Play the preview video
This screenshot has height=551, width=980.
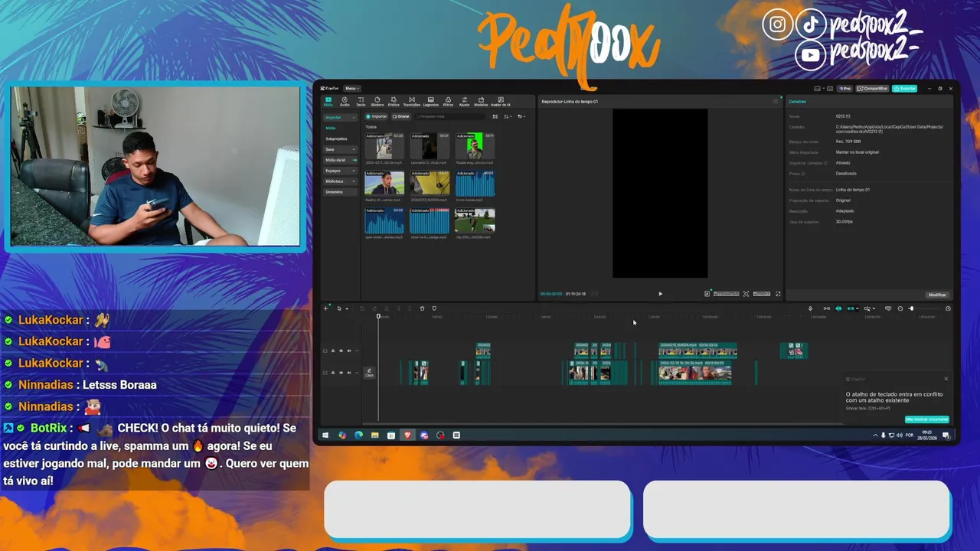coord(661,294)
